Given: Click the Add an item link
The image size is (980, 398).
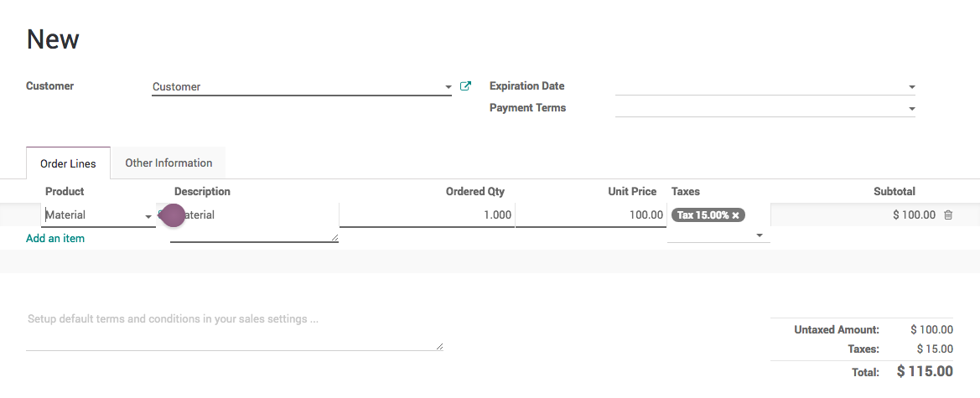Looking at the screenshot, I should [55, 239].
